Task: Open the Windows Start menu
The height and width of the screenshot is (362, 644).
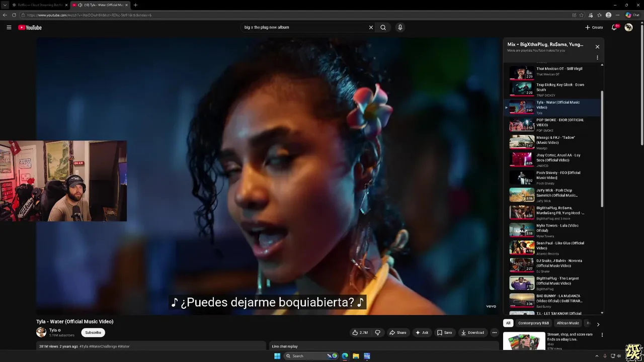Action: [x=277, y=356]
